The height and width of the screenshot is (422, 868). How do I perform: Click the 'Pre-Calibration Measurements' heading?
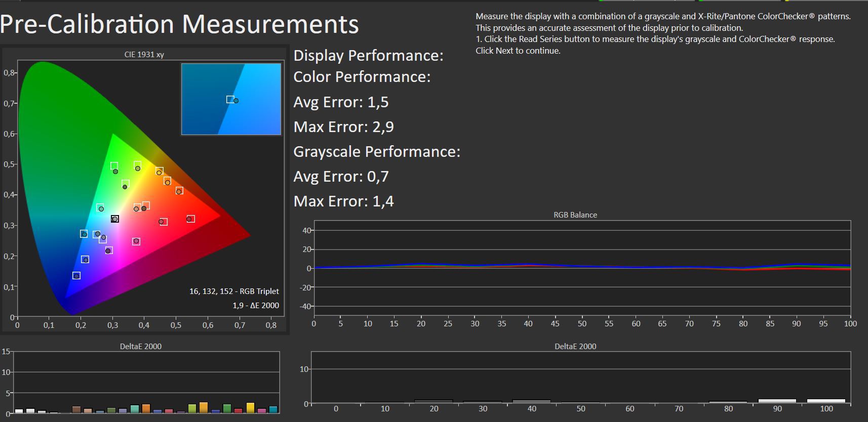[179, 24]
